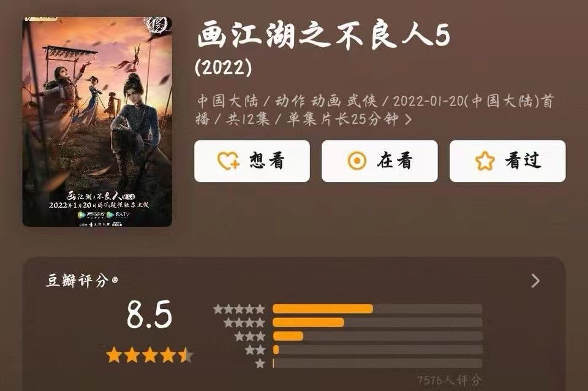588x391 pixels.
Task: Mark show as 想看 (want to watch)
Action: click(x=252, y=161)
